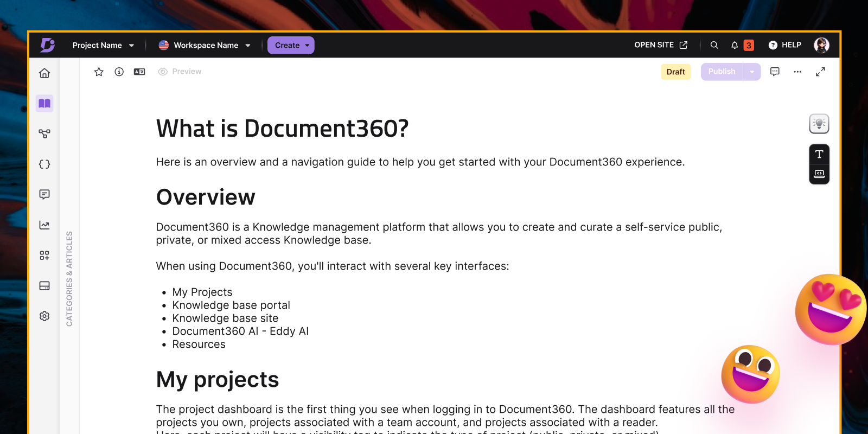Viewport: 868px width, 434px height.
Task: Click the 'Knowledge base site' bullet item
Action: pyautogui.click(x=225, y=318)
